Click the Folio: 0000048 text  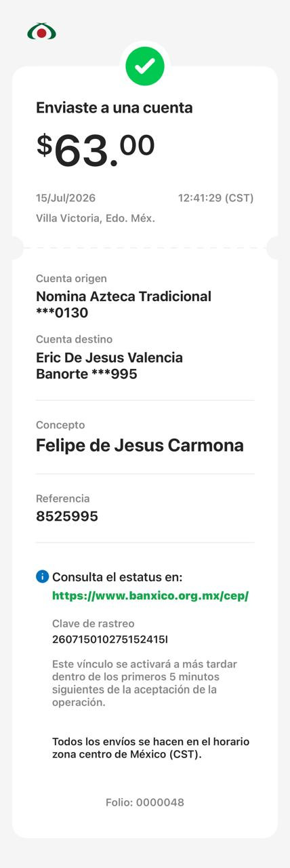tap(145, 802)
